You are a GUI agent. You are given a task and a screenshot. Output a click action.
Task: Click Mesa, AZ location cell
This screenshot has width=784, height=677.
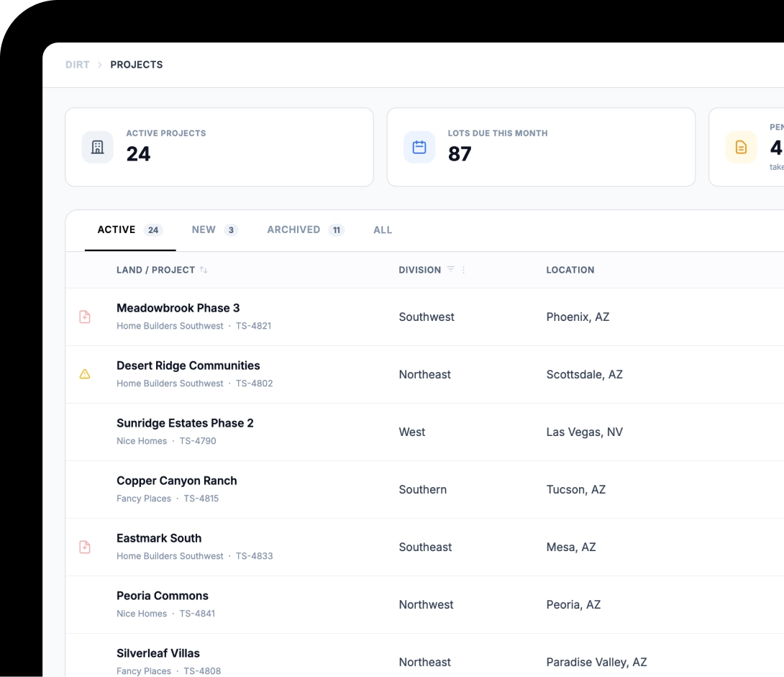click(x=570, y=547)
